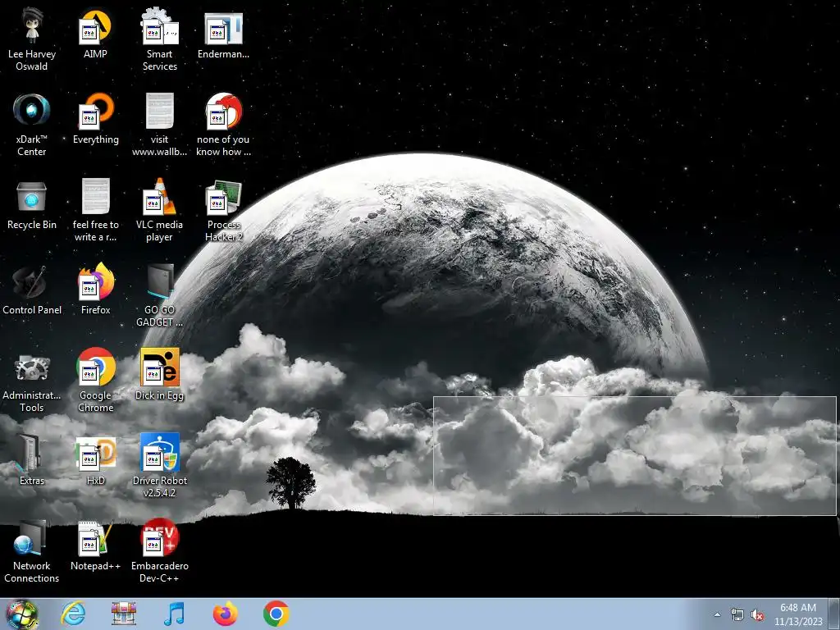Select the Control Panel icon

tap(32, 289)
